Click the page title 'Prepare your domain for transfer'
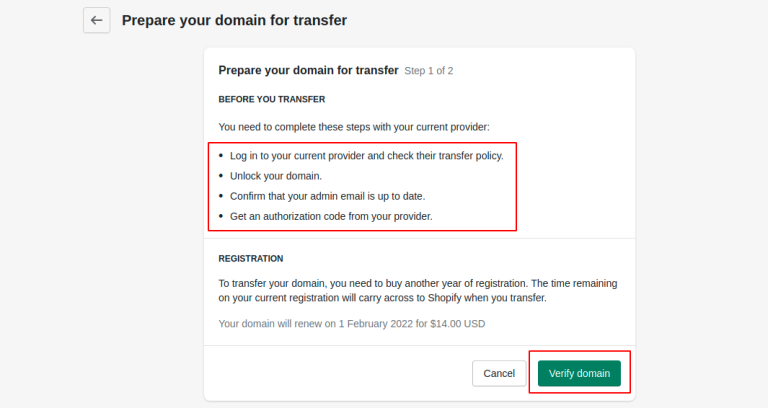The width and height of the screenshot is (768, 408). (234, 20)
